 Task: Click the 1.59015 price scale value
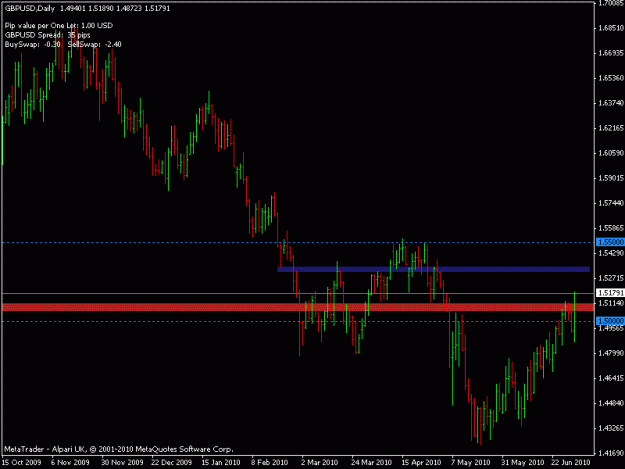(611, 178)
